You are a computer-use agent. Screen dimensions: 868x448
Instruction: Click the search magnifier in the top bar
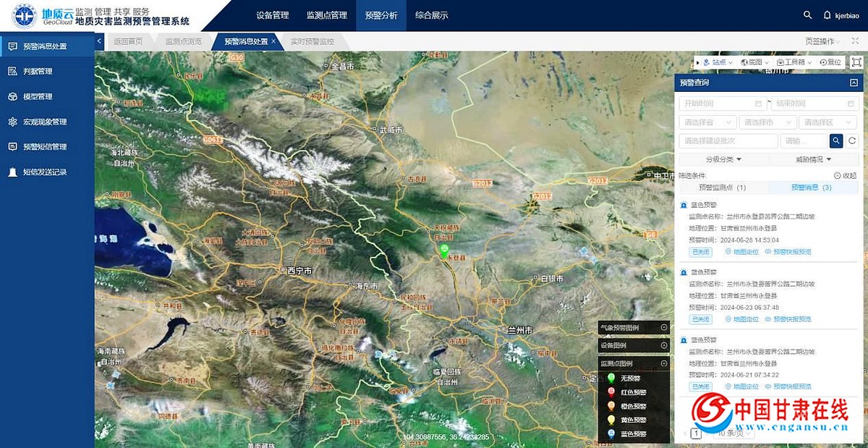(808, 15)
